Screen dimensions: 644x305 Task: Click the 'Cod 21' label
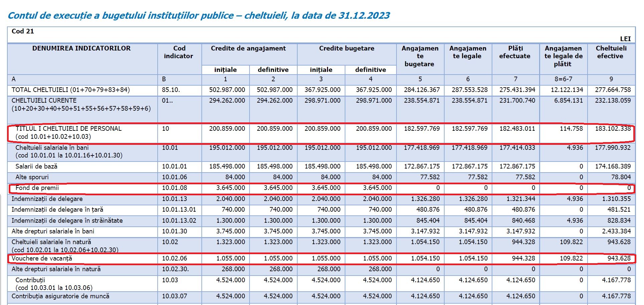coord(23,31)
